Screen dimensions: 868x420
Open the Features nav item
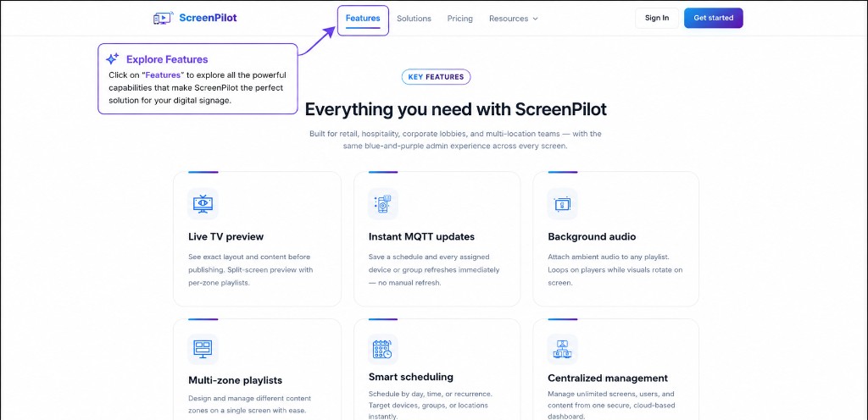(363, 19)
